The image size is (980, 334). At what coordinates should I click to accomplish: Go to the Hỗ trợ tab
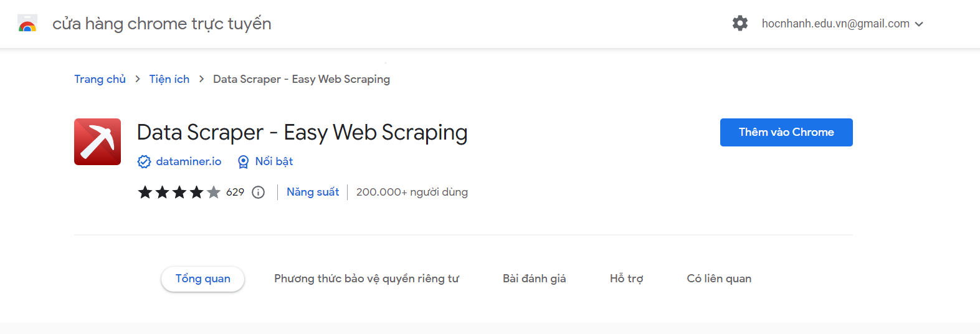626,279
